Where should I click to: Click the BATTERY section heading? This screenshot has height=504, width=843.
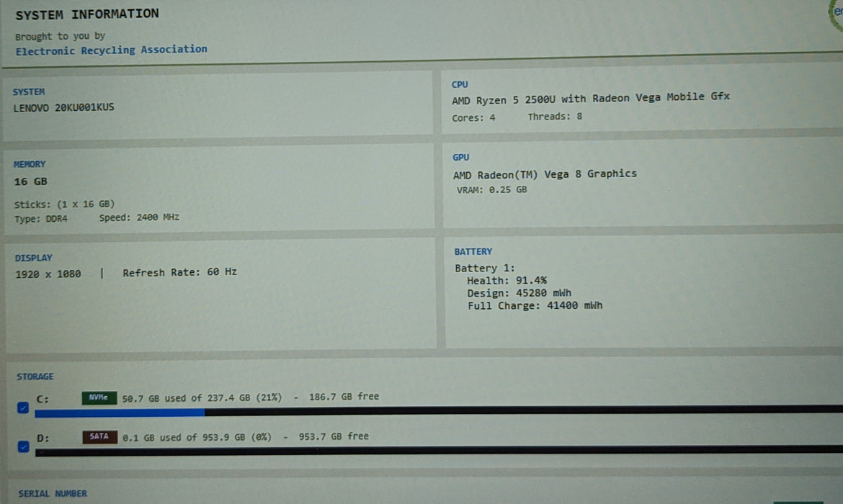click(473, 251)
